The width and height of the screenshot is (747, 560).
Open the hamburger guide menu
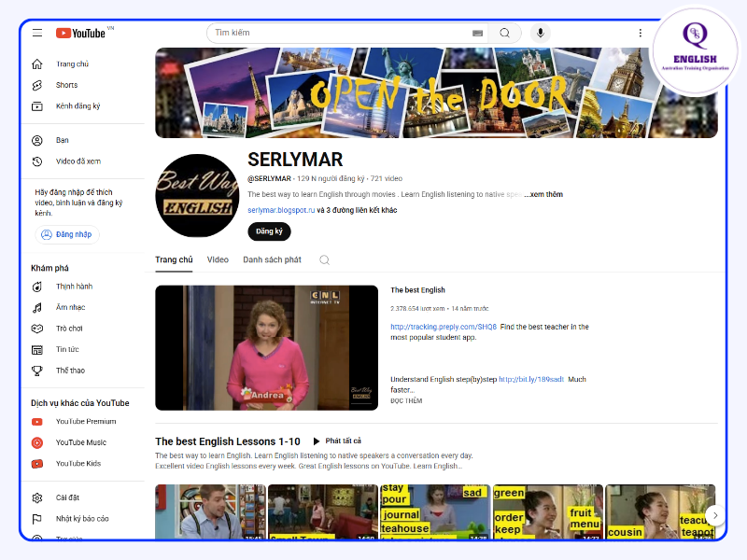37,33
